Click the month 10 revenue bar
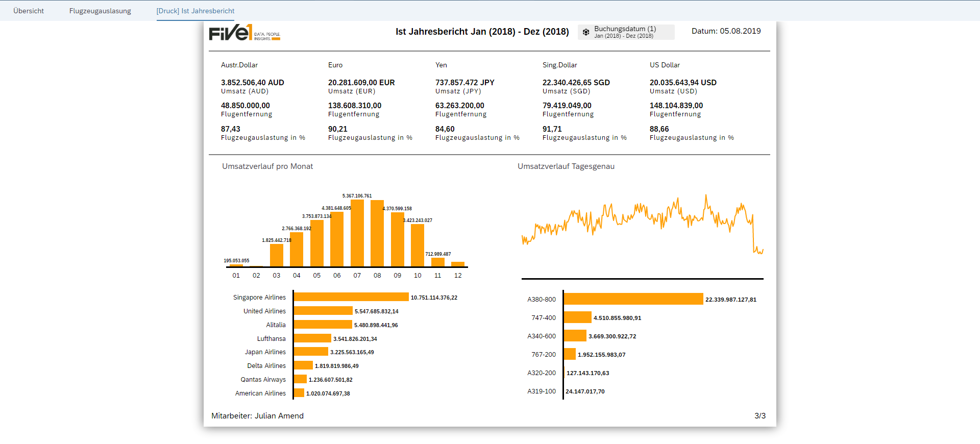 pos(418,245)
